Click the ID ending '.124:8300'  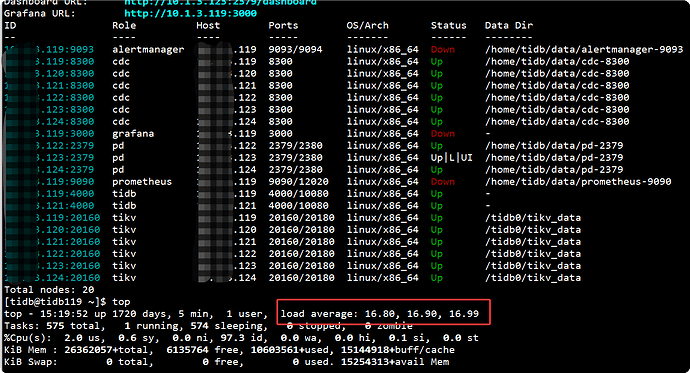pos(65,122)
